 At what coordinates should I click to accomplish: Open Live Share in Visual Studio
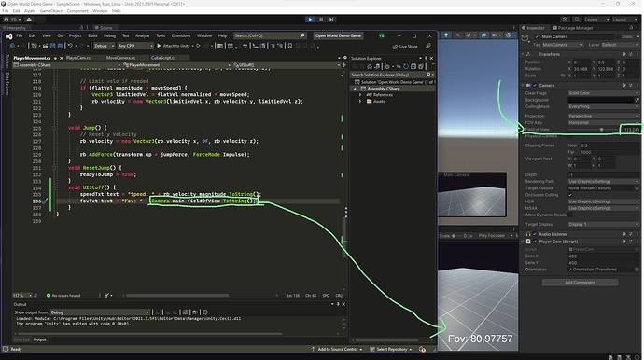click(x=405, y=47)
